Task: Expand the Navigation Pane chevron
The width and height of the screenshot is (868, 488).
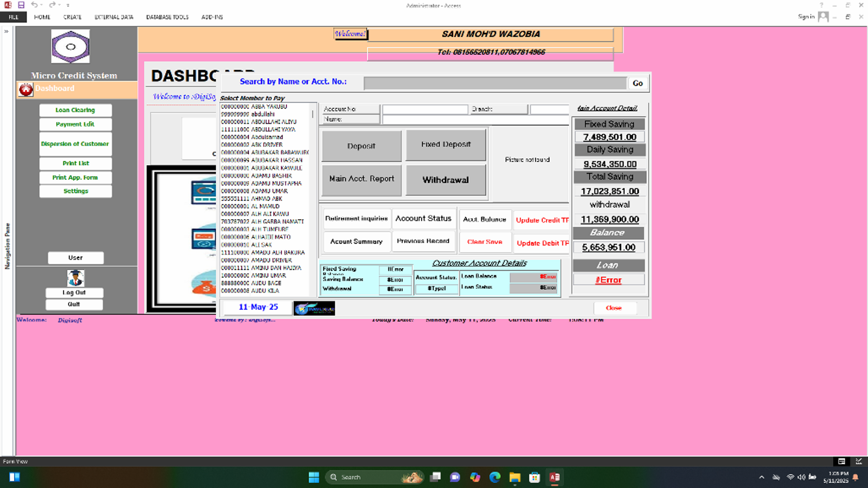Action: 6,32
